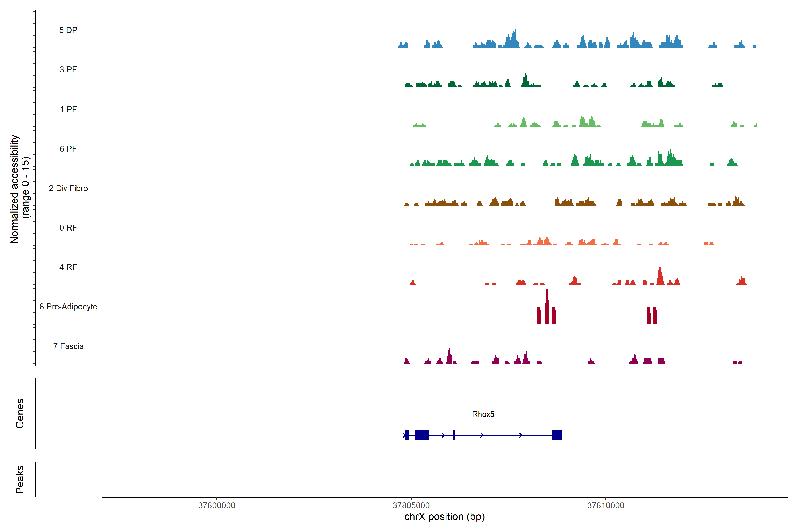The height and width of the screenshot is (532, 798).
Task: Click the 5 DP track label
Action: point(68,30)
